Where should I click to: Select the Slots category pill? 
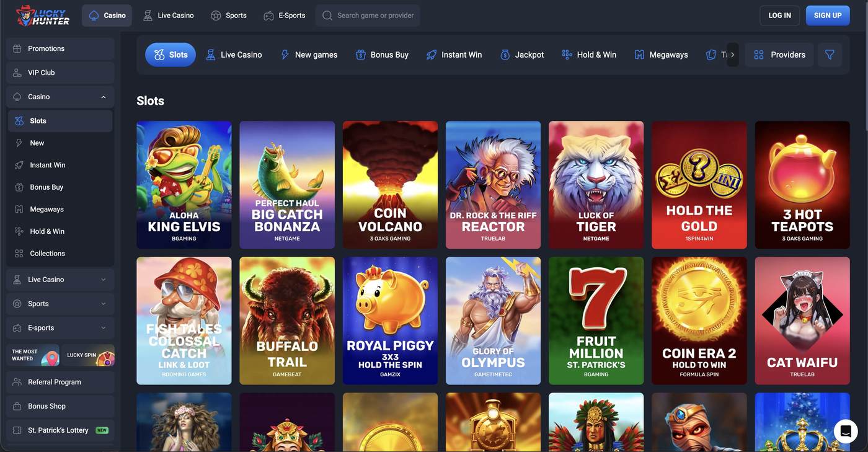[170, 55]
